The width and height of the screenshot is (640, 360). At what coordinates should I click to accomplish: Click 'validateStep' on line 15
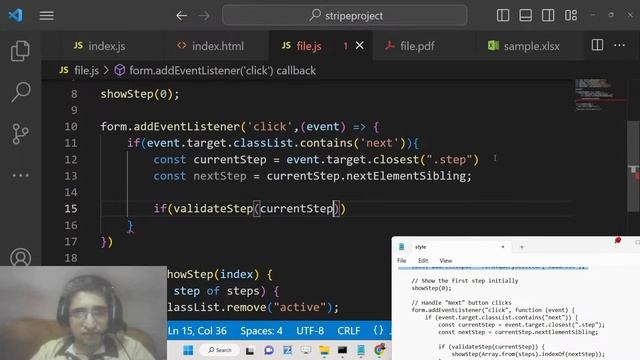[x=213, y=209]
